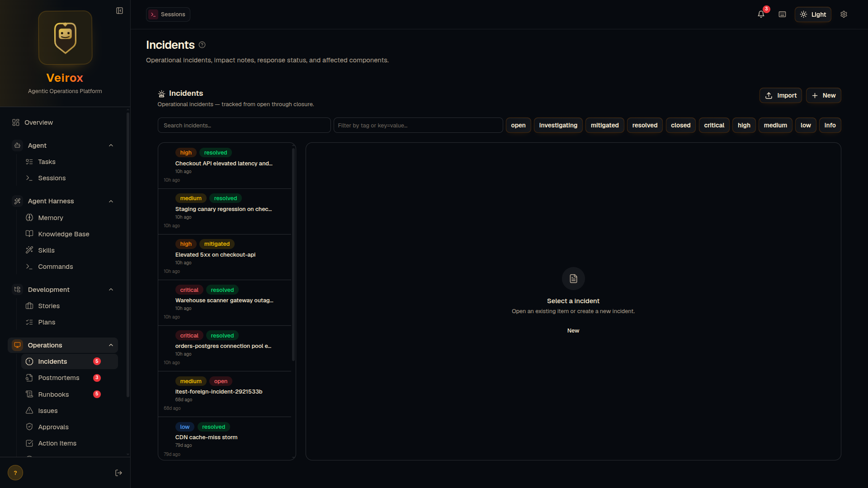Click the help button at sidebar bottom
Viewport: 868px width, 488px height.
15,473
